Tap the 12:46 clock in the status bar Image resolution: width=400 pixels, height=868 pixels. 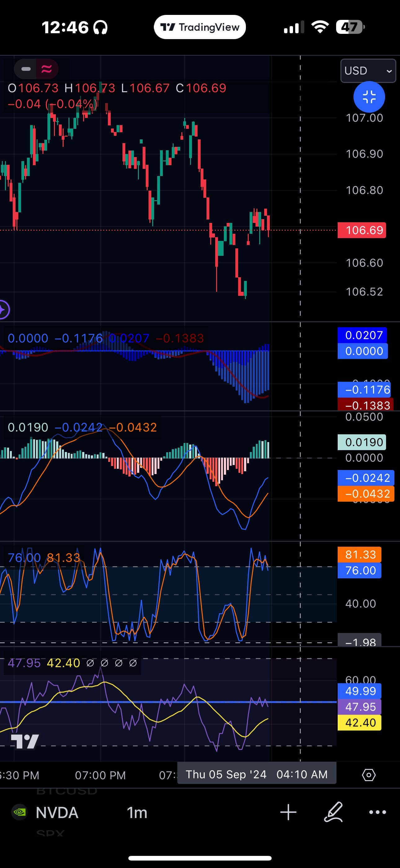click(65, 27)
